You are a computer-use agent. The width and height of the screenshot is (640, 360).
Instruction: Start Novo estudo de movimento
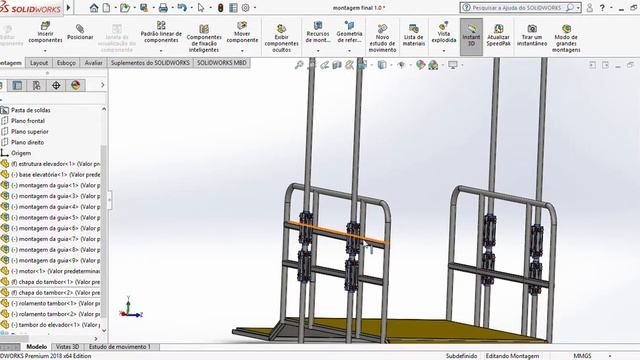pyautogui.click(x=382, y=38)
